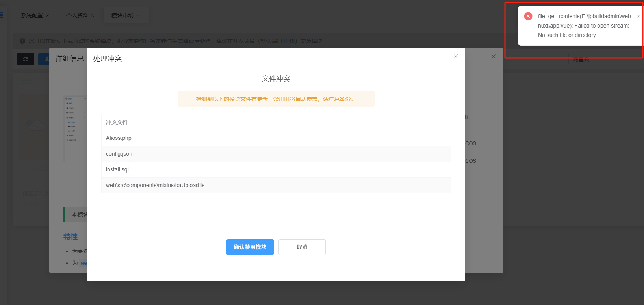Dismiss the file_get_contents error notification
This screenshot has height=305, width=644.
(x=638, y=16)
